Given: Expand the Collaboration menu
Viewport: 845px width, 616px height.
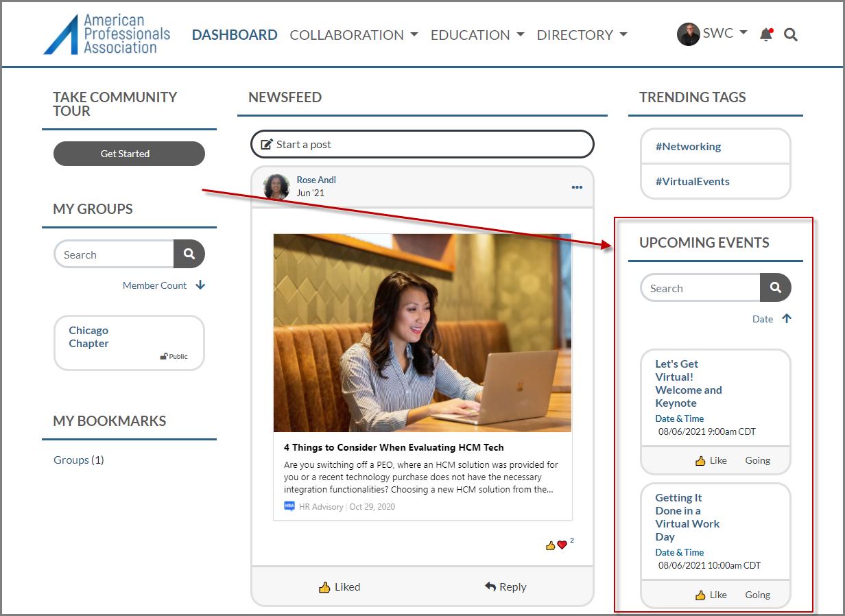Looking at the screenshot, I should click(x=354, y=34).
